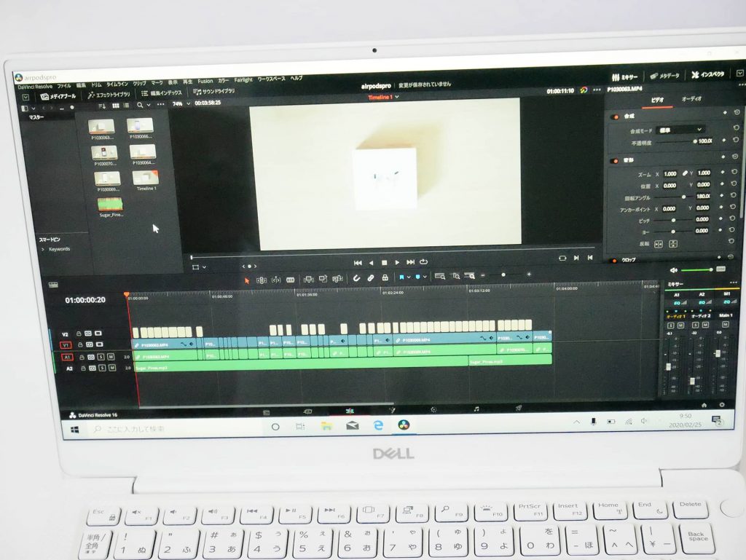Toggle the position lock padlock icon
The height and width of the screenshot is (560, 746).
click(385, 277)
